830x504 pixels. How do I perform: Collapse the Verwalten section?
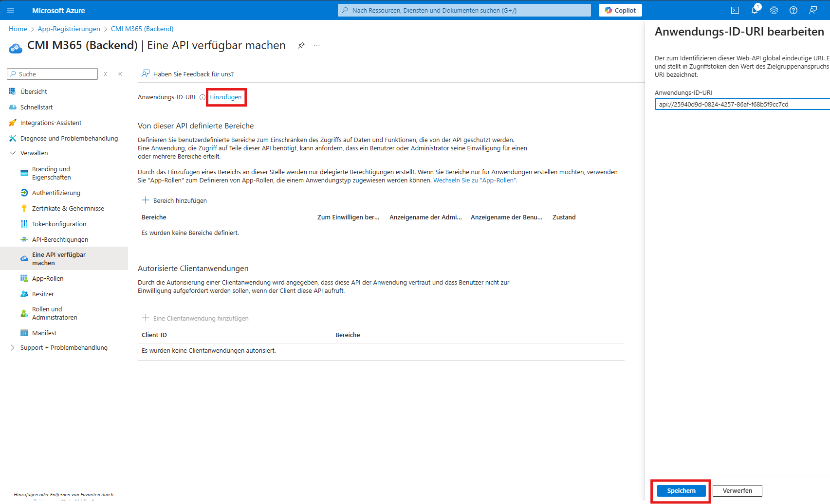click(12, 153)
